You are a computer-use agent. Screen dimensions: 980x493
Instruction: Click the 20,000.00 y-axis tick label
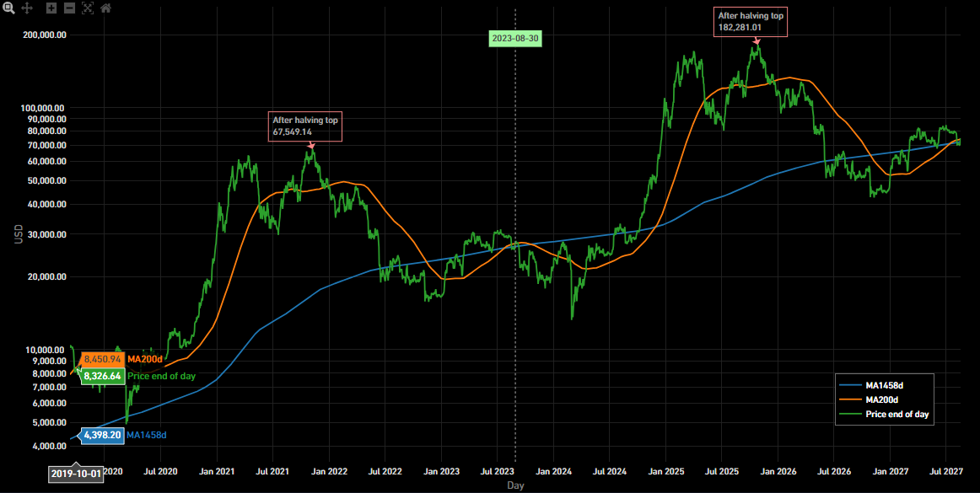[x=46, y=276]
